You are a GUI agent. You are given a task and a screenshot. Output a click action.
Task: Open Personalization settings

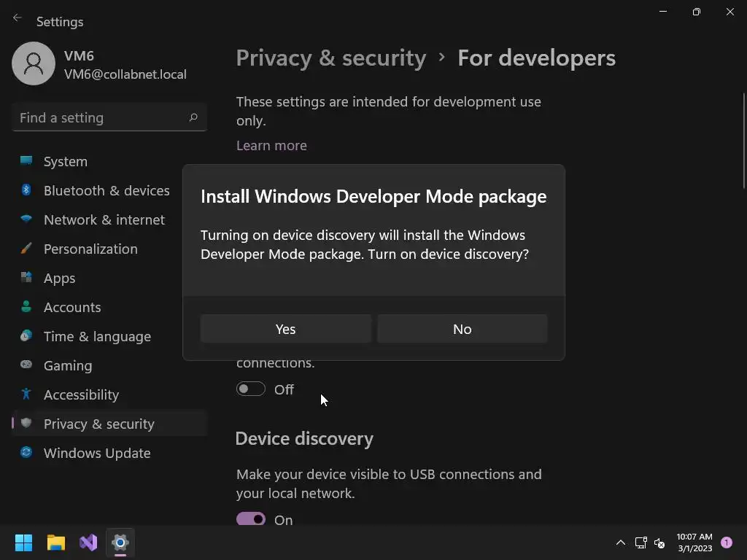(x=90, y=249)
